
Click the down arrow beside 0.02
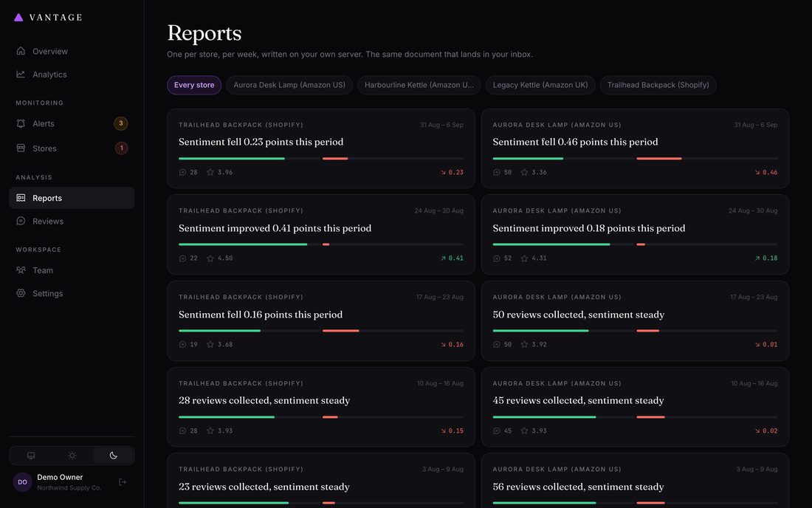[757, 431]
